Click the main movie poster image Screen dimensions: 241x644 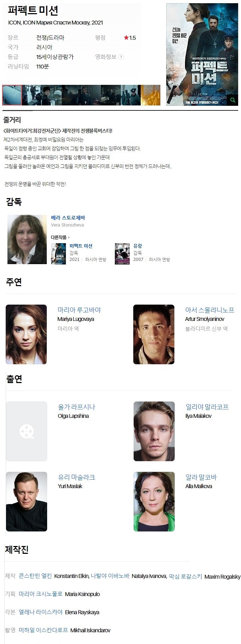[x=202, y=55]
